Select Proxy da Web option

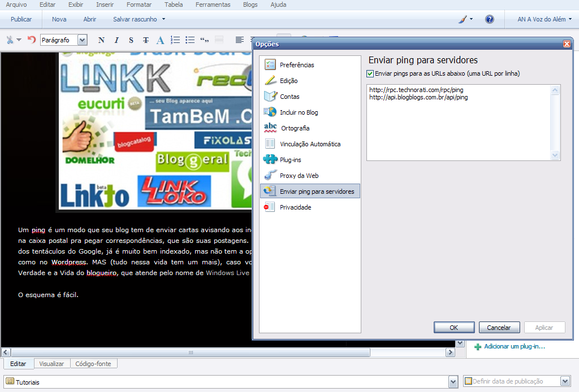(310, 176)
